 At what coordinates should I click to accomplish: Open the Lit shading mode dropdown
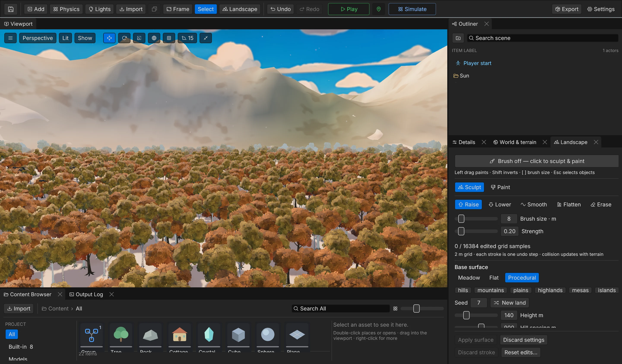coord(65,38)
